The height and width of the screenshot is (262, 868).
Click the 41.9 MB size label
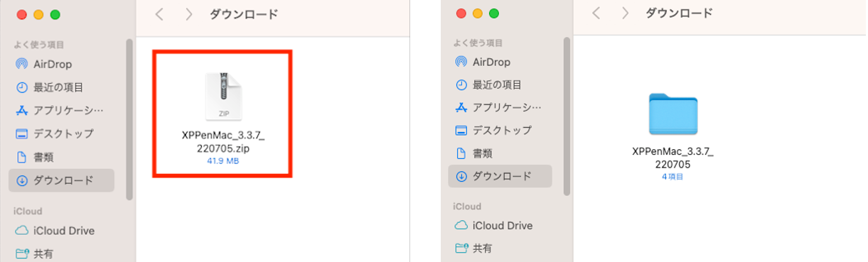pyautogui.click(x=223, y=161)
